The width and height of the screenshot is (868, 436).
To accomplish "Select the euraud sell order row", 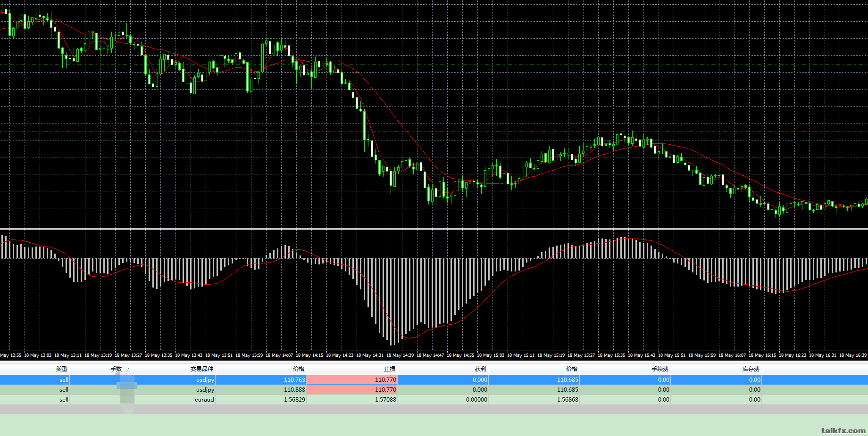I will 434,400.
